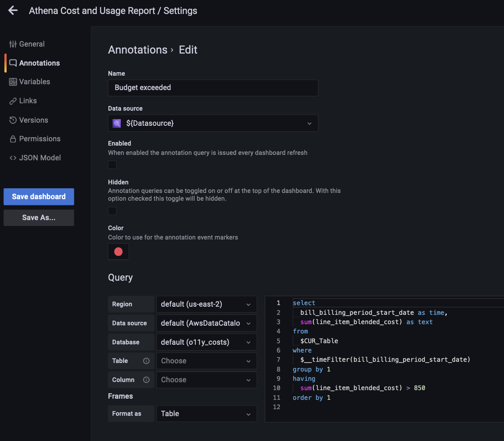Open the red annotation color picker
The width and height of the screenshot is (504, 441).
tap(118, 252)
